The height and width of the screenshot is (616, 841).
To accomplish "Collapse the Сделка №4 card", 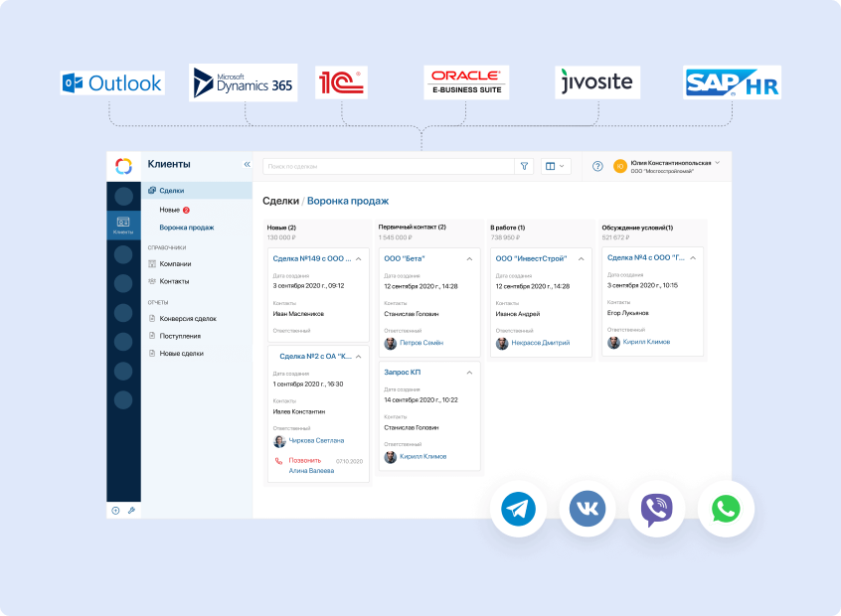I will pyautogui.click(x=693, y=258).
